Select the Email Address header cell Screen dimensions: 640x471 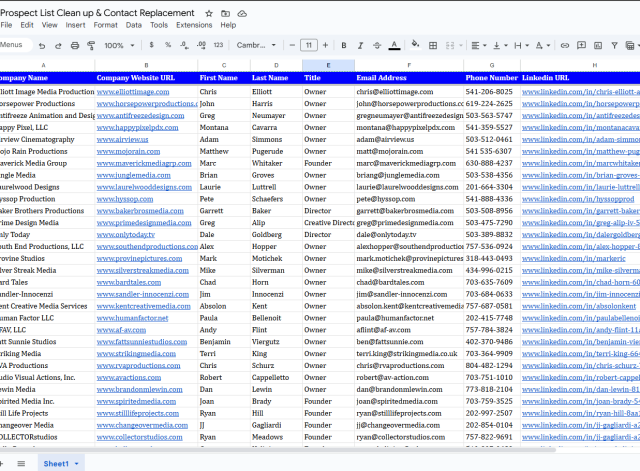409,78
